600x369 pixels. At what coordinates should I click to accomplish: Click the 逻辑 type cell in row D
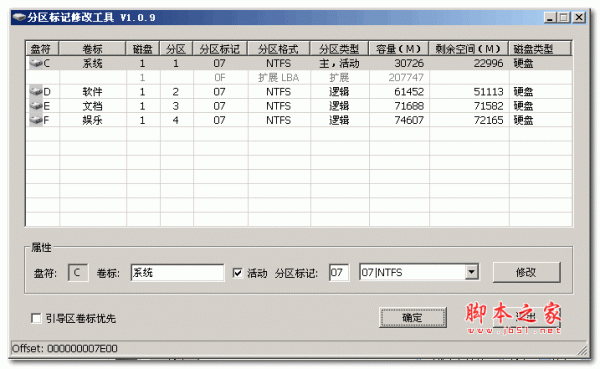[339, 92]
